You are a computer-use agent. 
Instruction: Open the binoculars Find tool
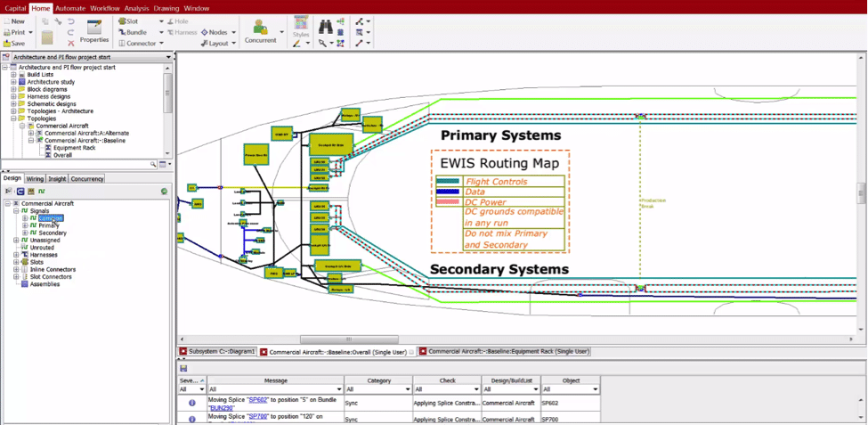tap(326, 27)
